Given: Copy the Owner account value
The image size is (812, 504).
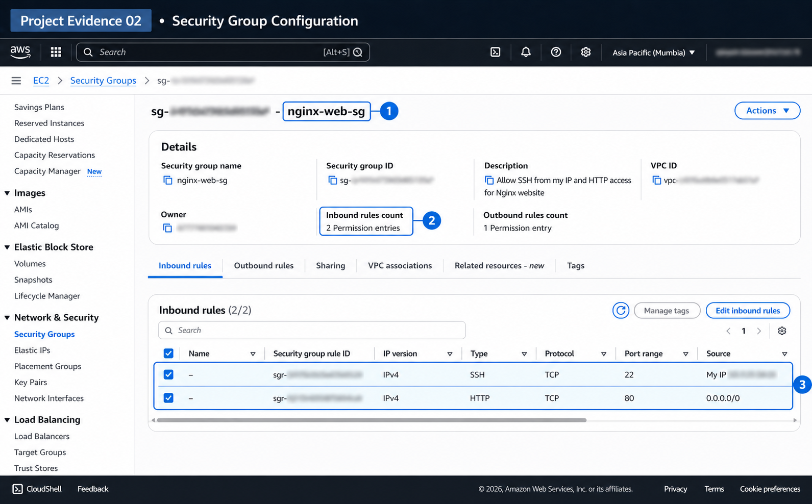Looking at the screenshot, I should tap(167, 228).
